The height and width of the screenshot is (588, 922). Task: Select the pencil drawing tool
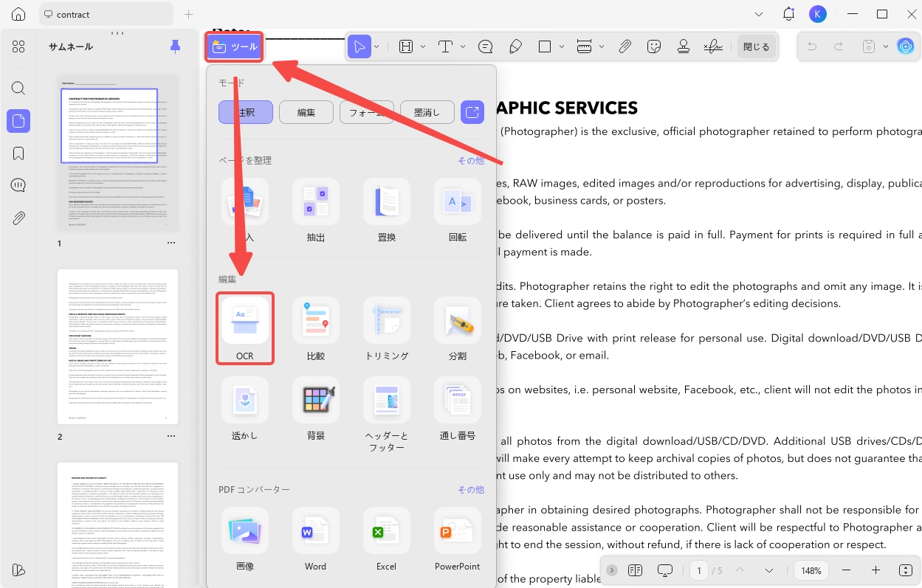click(516, 46)
